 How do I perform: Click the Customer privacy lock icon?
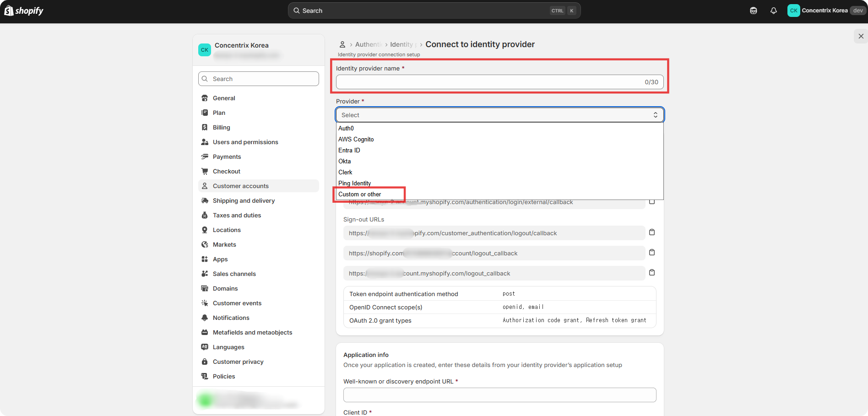tap(205, 362)
